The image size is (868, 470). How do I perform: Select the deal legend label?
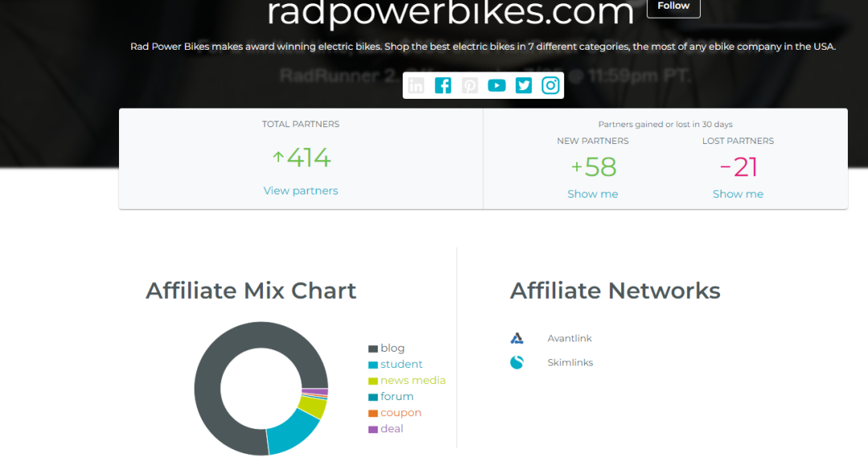point(391,428)
